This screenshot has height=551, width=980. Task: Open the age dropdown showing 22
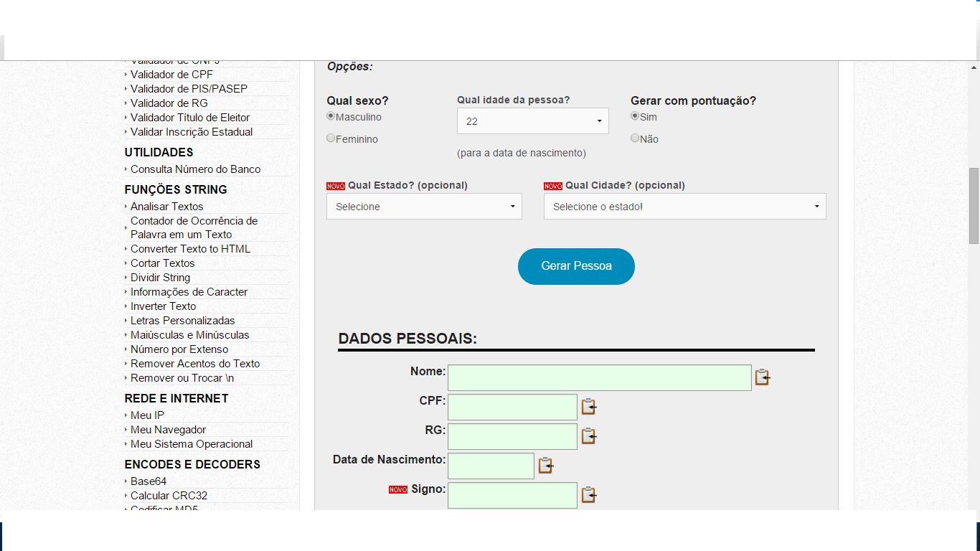pos(532,121)
